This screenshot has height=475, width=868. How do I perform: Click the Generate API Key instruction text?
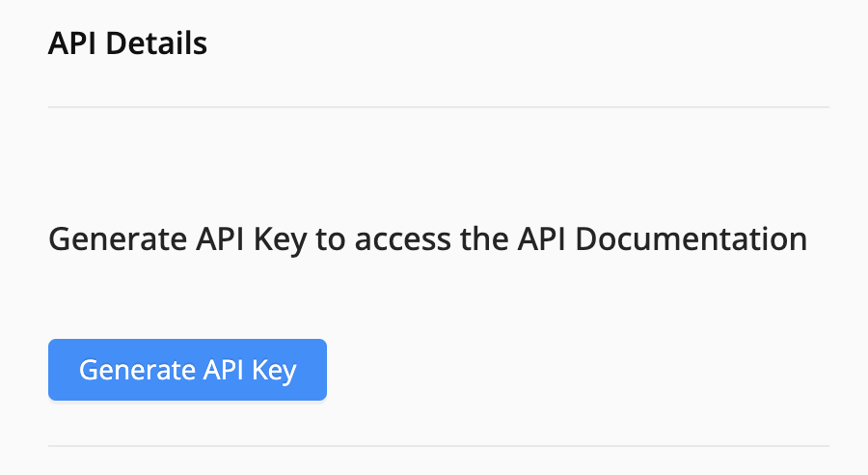(x=427, y=238)
